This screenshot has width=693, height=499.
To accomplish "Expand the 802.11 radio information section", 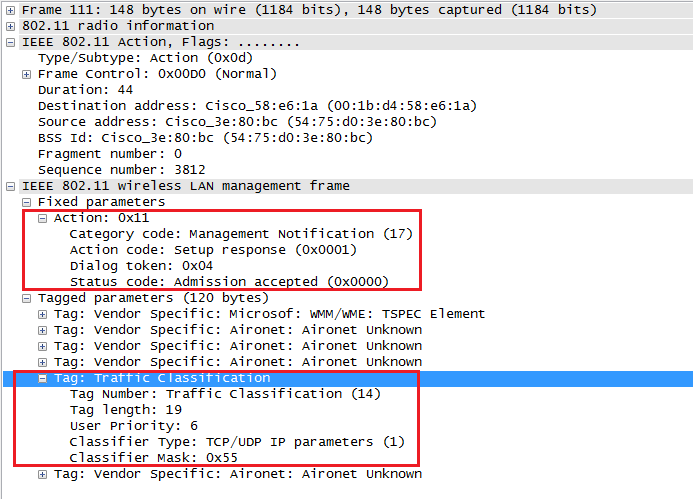I will [x=11, y=26].
